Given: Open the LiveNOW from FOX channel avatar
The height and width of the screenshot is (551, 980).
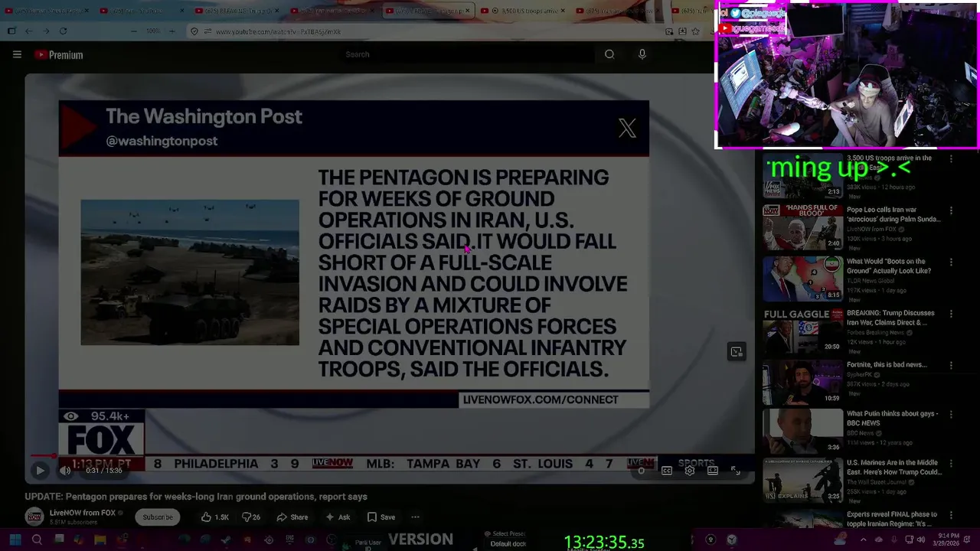Looking at the screenshot, I should pos(34,517).
